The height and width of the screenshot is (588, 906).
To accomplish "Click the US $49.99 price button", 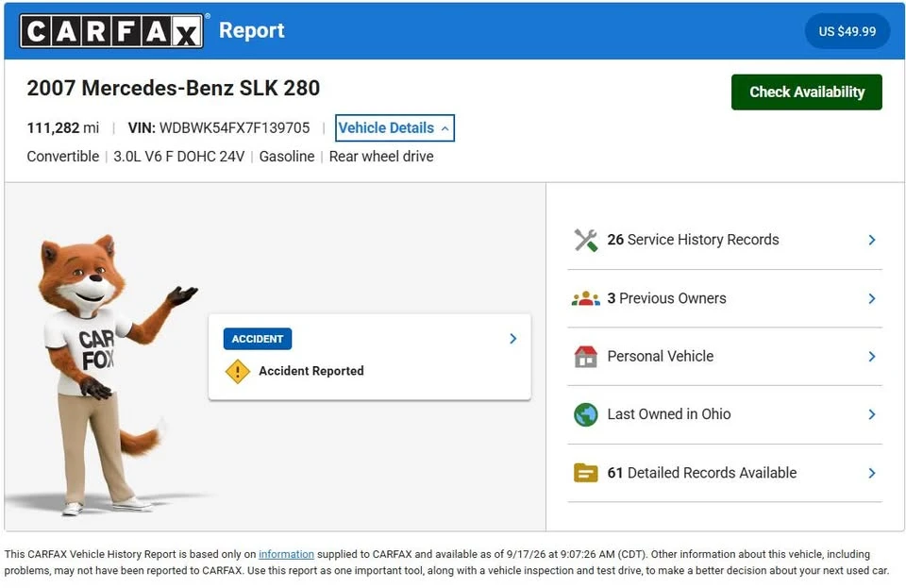I will tap(847, 31).
